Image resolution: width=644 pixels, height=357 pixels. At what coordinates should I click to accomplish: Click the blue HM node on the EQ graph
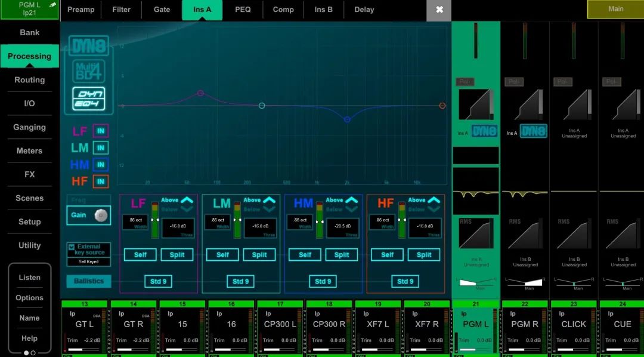click(347, 120)
